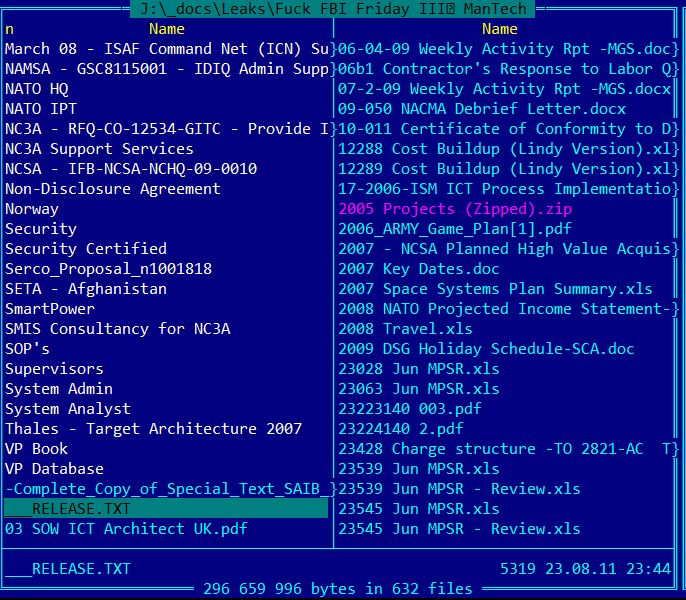
Task: Select '06-04-09 Weekly Activity Rpt -MGS.doc'
Action: click(x=504, y=49)
